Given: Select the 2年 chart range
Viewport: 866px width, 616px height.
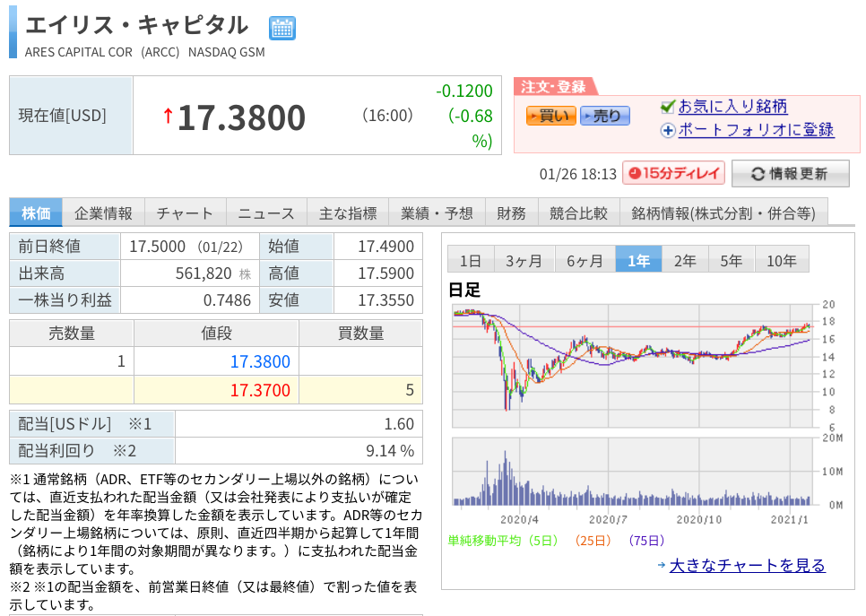Looking at the screenshot, I should click(685, 260).
